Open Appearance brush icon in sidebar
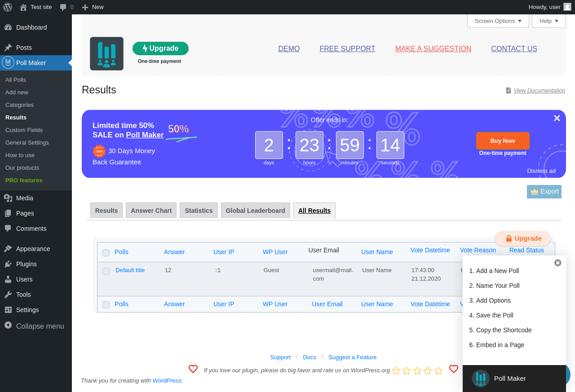Screen dimensions: 575x392 pyautogui.click(x=8, y=249)
